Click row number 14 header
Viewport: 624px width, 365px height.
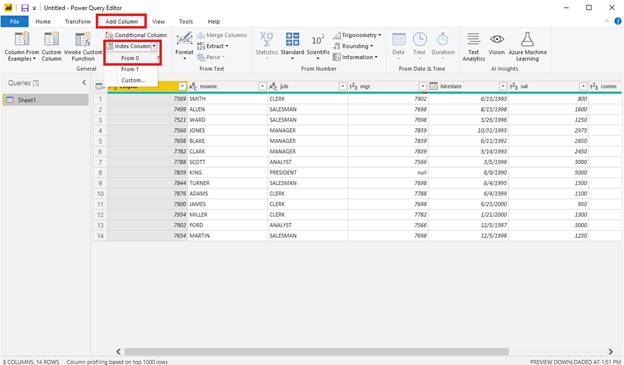tap(100, 236)
